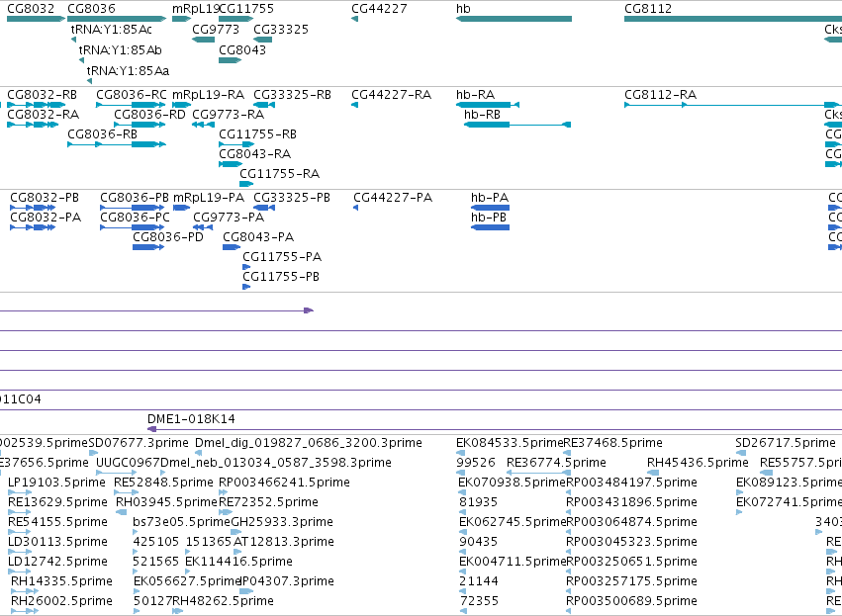Select the hb-RB transcript glyph with long intron

[x=517, y=125]
